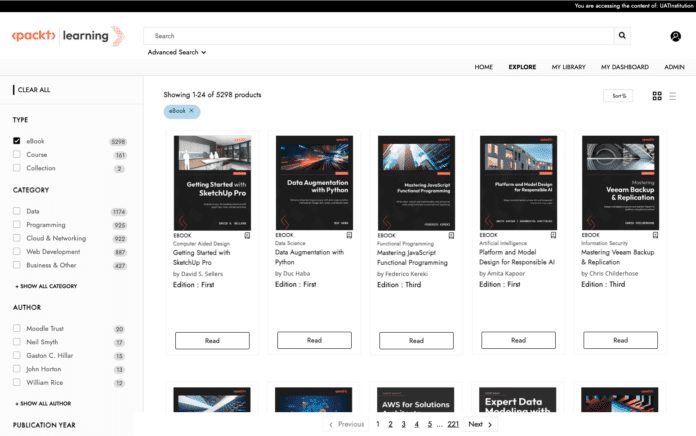Read Platform and Model Design book
The height and width of the screenshot is (436, 696).
518,340
